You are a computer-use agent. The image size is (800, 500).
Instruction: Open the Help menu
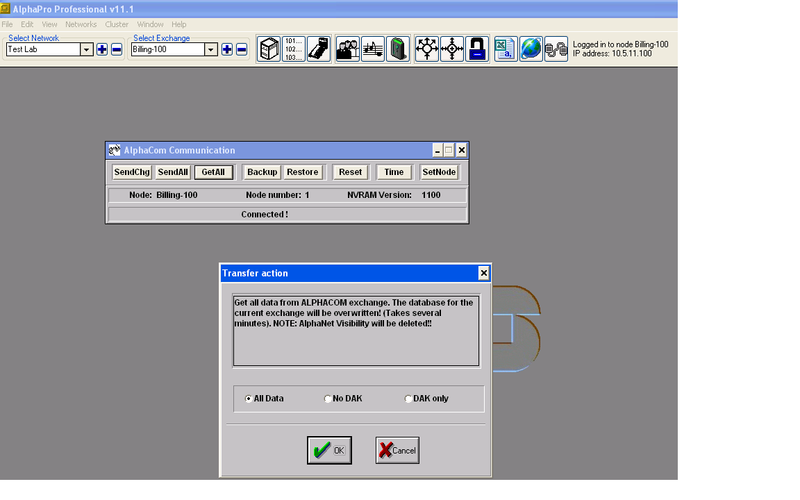[x=179, y=24]
